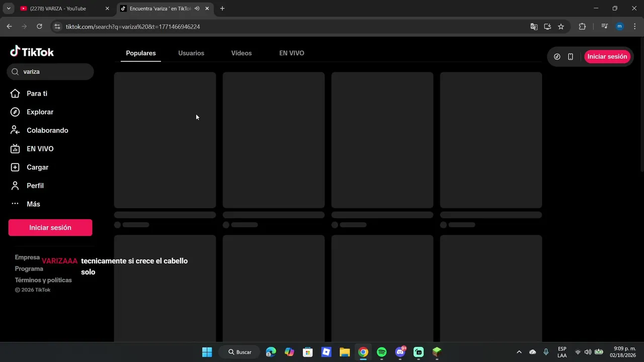Screen dimensions: 644x362
Task: Open the tab search dropdown arrow
Action: click(x=9, y=9)
